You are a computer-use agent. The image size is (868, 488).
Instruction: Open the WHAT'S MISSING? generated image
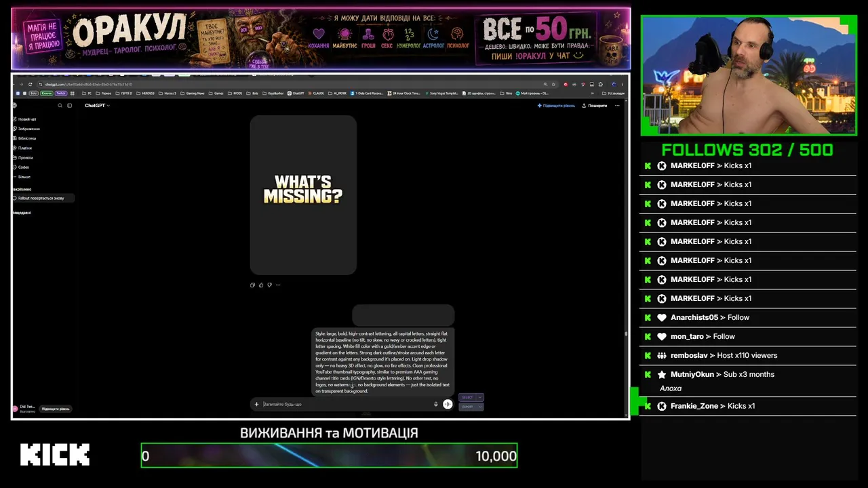303,195
